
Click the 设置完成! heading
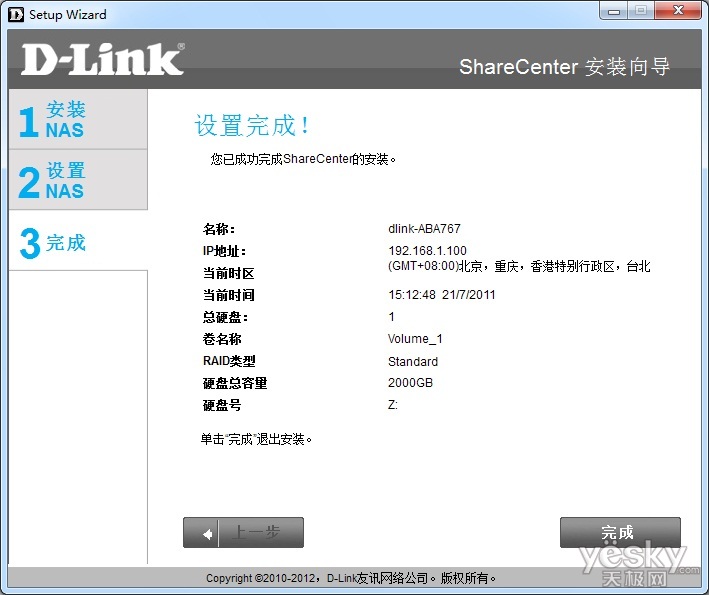(252, 125)
